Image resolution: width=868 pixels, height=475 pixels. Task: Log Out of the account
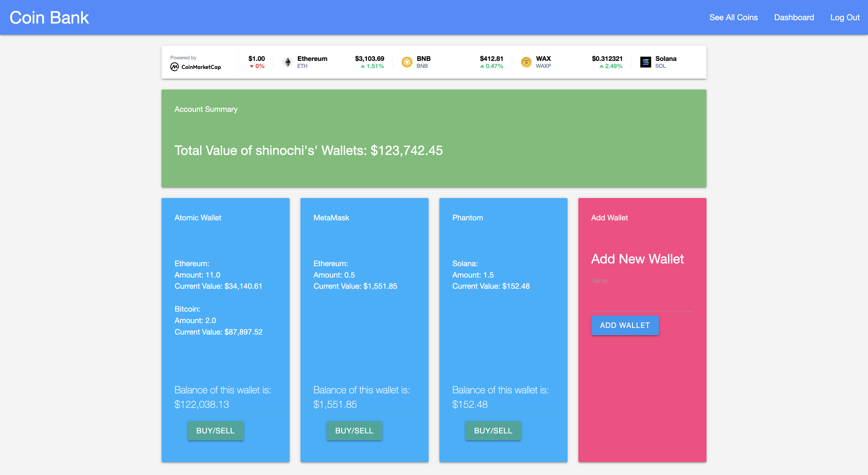[844, 17]
